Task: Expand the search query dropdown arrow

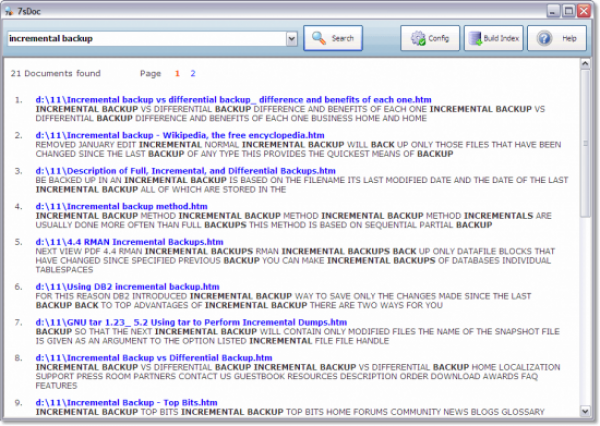Action: pyautogui.click(x=292, y=39)
